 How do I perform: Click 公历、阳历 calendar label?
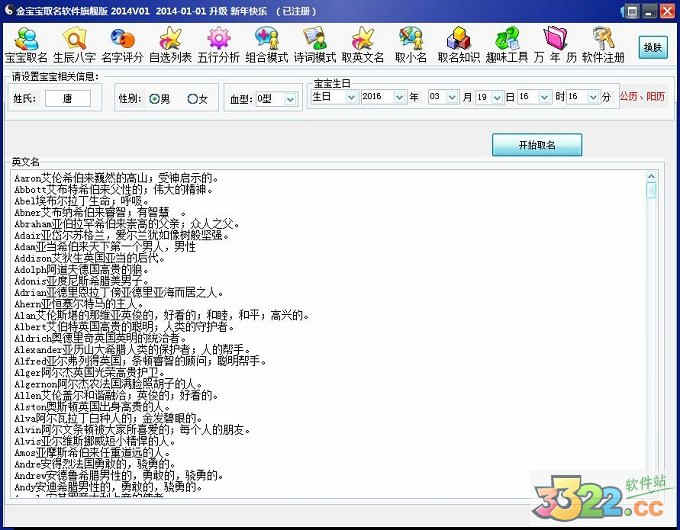[x=642, y=96]
